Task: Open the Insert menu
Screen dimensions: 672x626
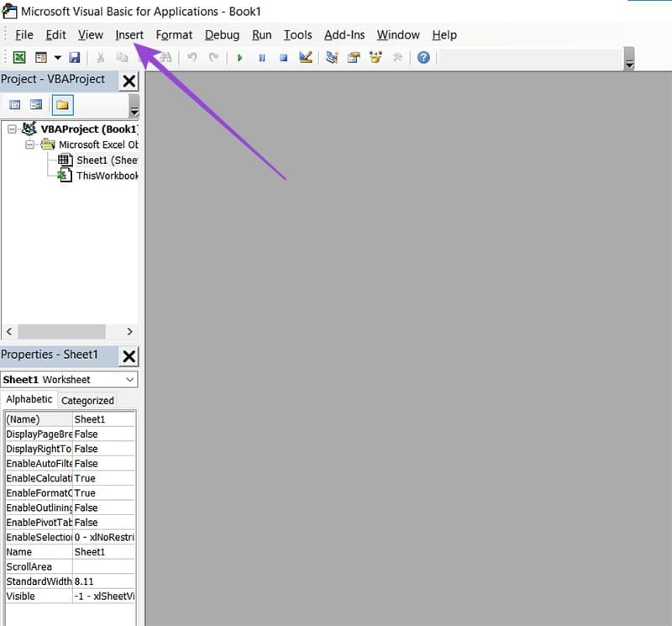Action: click(129, 34)
